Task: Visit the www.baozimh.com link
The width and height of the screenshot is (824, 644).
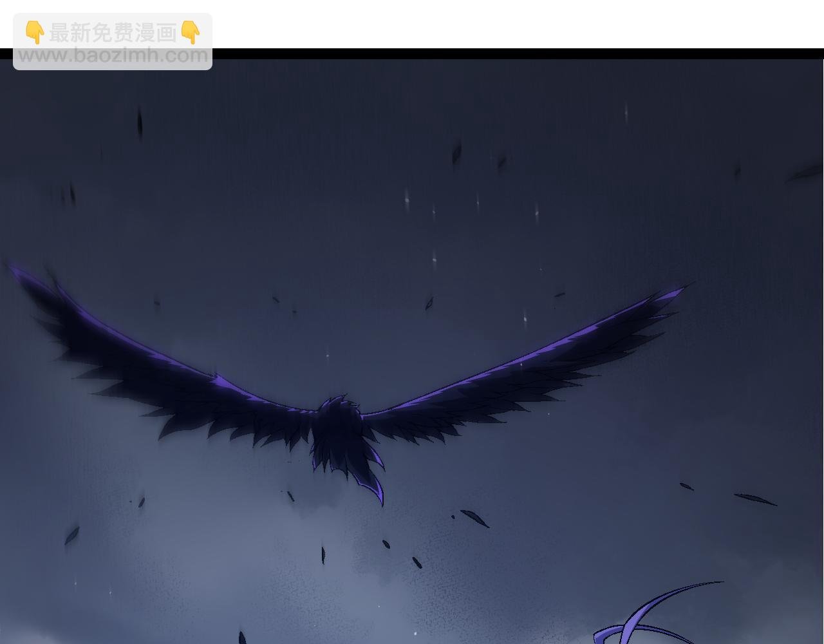Action: [x=113, y=55]
